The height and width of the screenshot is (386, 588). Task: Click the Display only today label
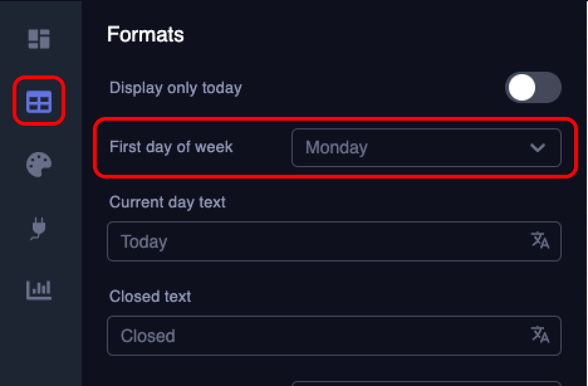175,88
